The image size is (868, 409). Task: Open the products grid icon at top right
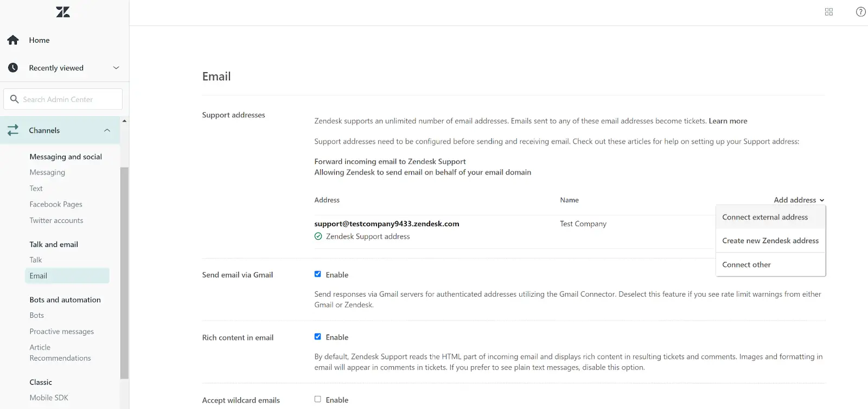(x=828, y=11)
